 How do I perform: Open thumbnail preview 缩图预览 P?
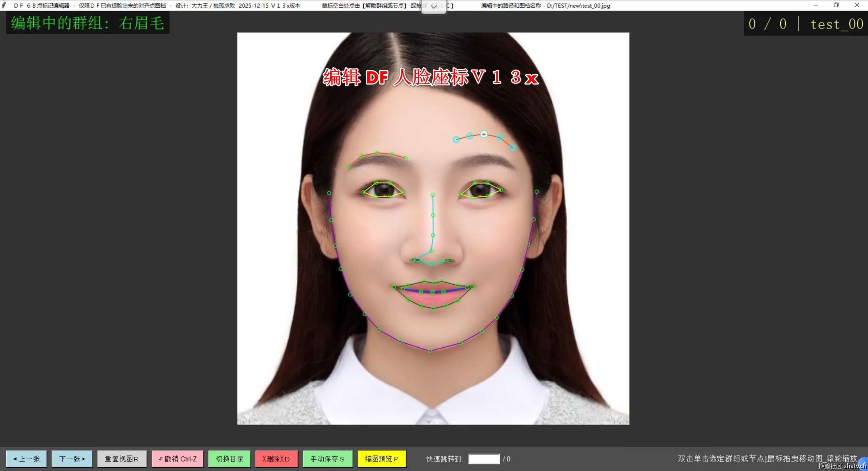coord(382,459)
